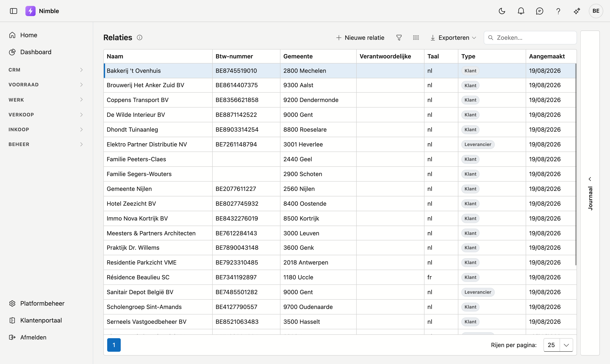
Task: Open the chat messages icon
Action: point(539,11)
